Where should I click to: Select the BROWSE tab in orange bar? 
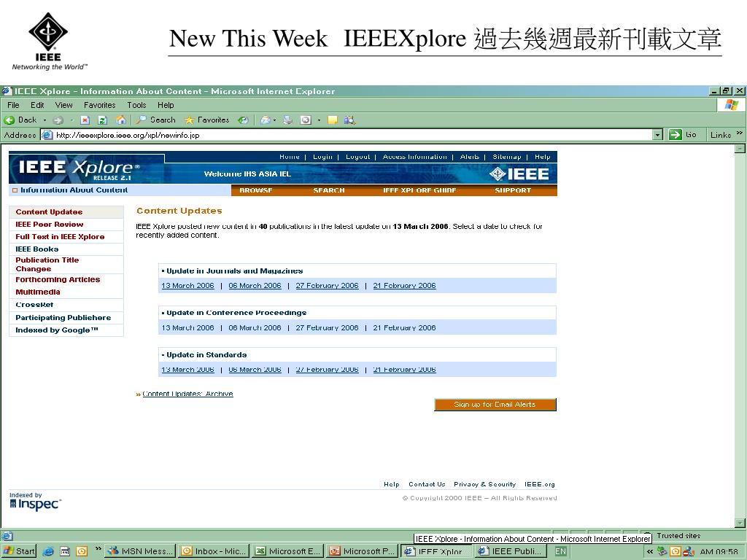(x=256, y=190)
